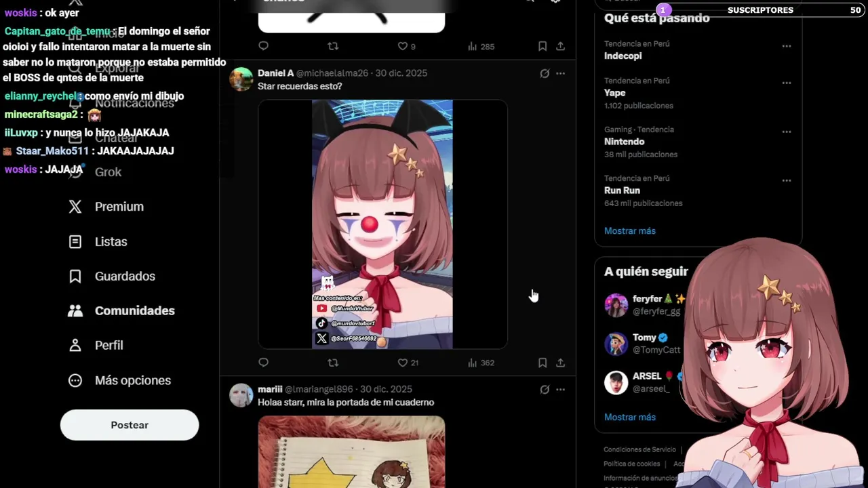Share Daniel A's post with share icon
The image size is (868, 488).
pyautogui.click(x=560, y=363)
